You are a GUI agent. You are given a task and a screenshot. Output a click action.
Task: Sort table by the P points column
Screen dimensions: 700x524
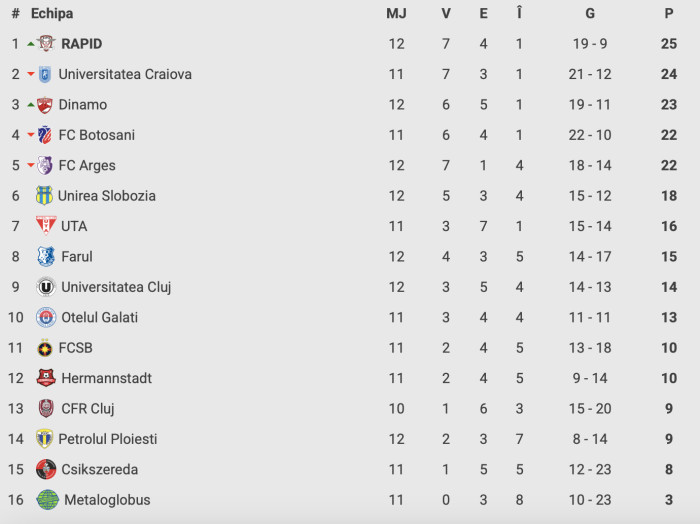pos(668,14)
